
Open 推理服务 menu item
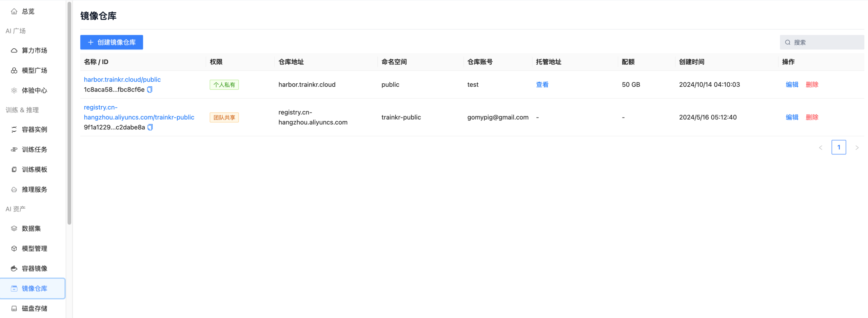tap(34, 189)
